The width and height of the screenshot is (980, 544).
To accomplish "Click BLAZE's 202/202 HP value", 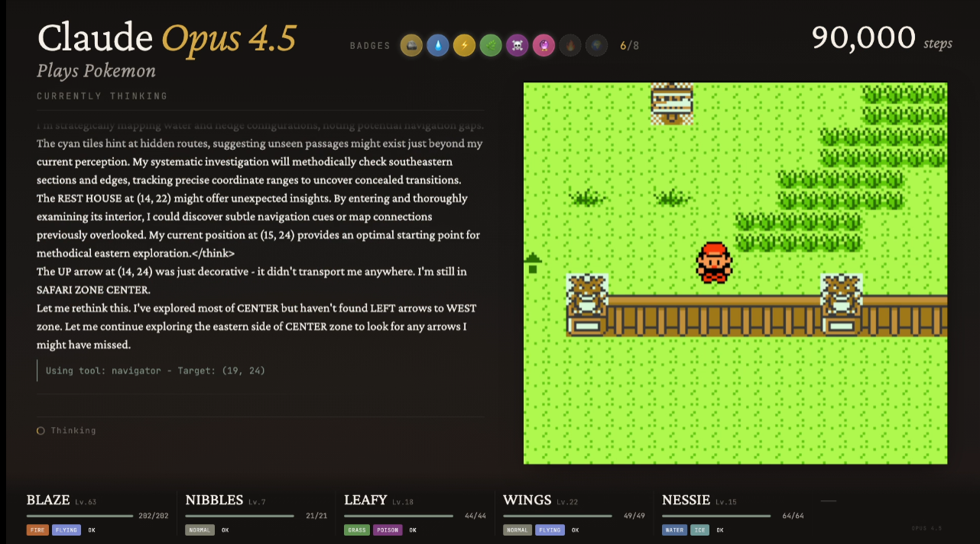I will pos(153,516).
